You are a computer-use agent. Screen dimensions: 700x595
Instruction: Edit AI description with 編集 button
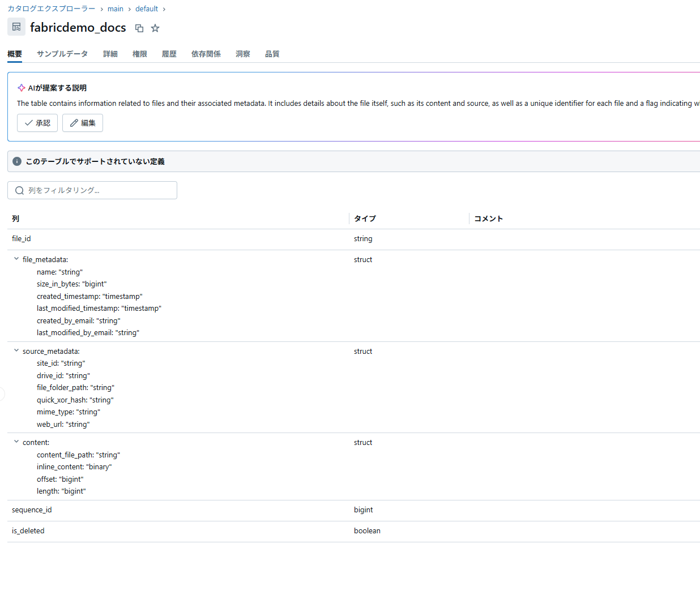tap(83, 123)
